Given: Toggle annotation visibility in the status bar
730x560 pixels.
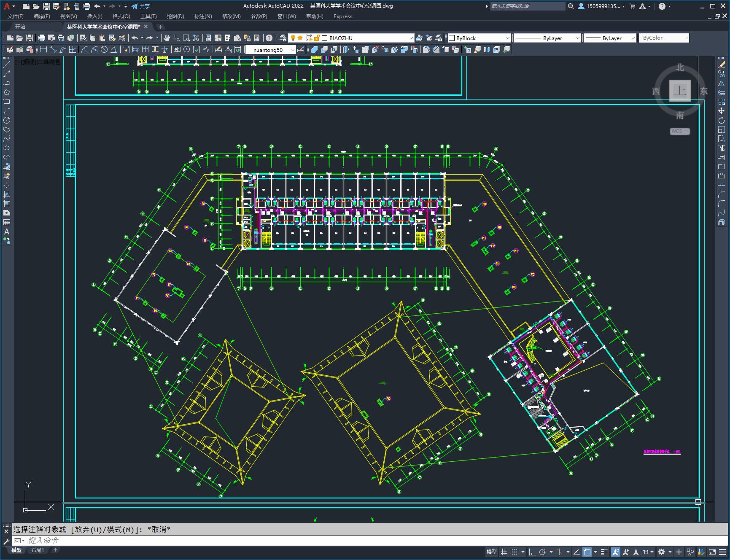Looking at the screenshot, I should click(x=616, y=552).
